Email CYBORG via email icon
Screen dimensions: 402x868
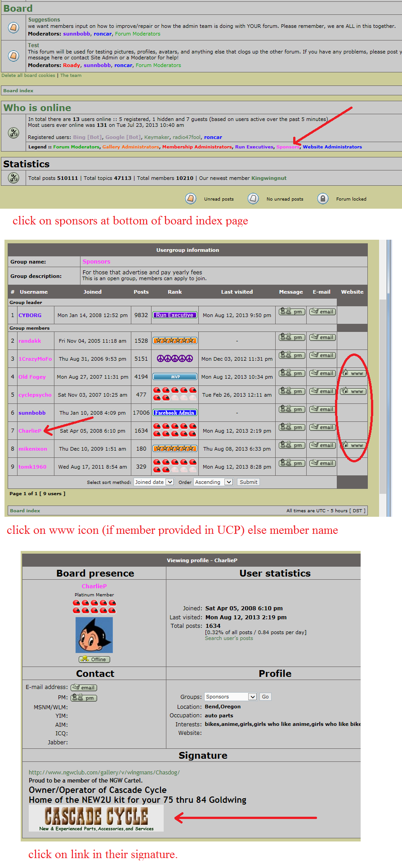322,312
